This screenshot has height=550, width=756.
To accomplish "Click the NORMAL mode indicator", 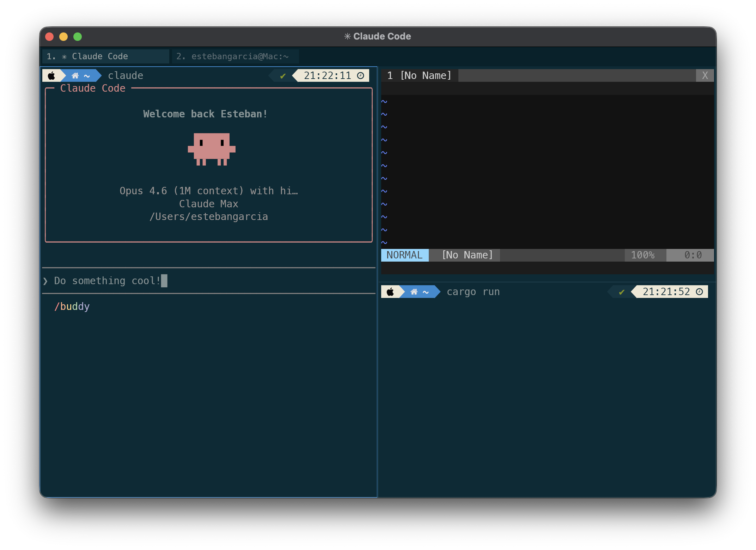I will pos(404,255).
